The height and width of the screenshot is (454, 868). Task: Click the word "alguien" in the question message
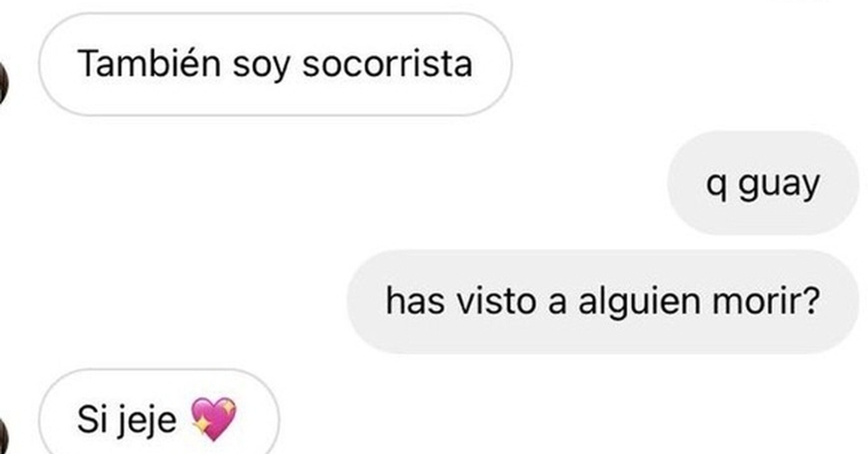pyautogui.click(x=639, y=303)
